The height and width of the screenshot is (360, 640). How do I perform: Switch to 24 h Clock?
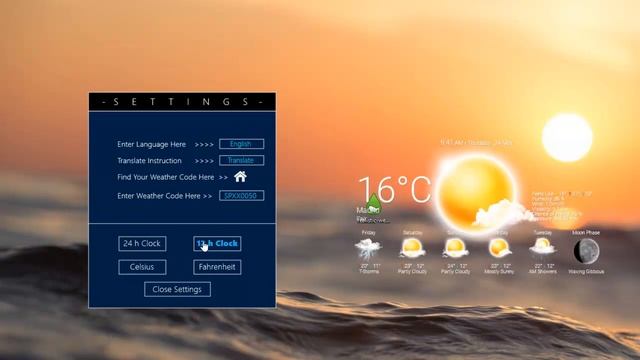pos(142,243)
